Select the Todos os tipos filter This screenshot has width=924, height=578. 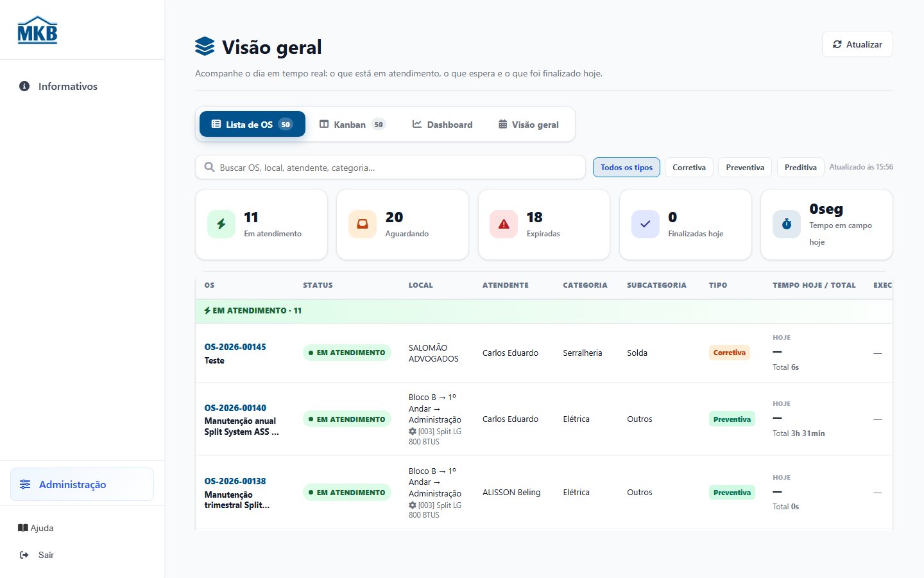626,167
